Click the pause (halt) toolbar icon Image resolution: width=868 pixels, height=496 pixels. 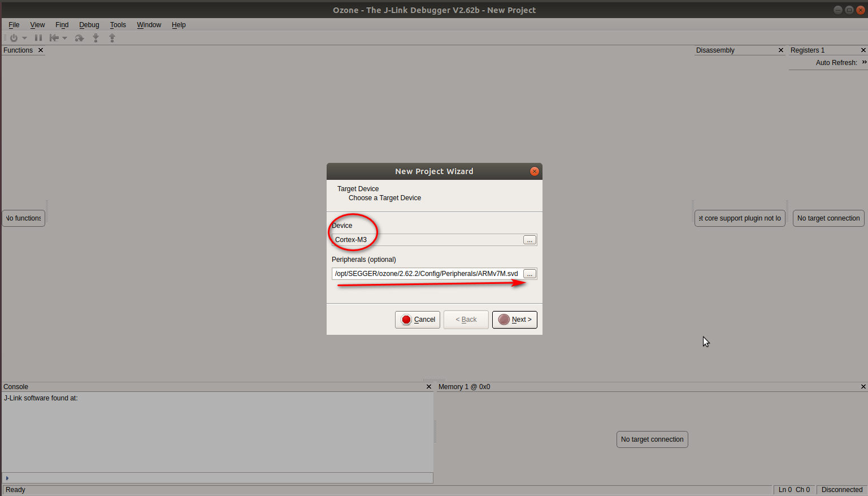pos(38,38)
